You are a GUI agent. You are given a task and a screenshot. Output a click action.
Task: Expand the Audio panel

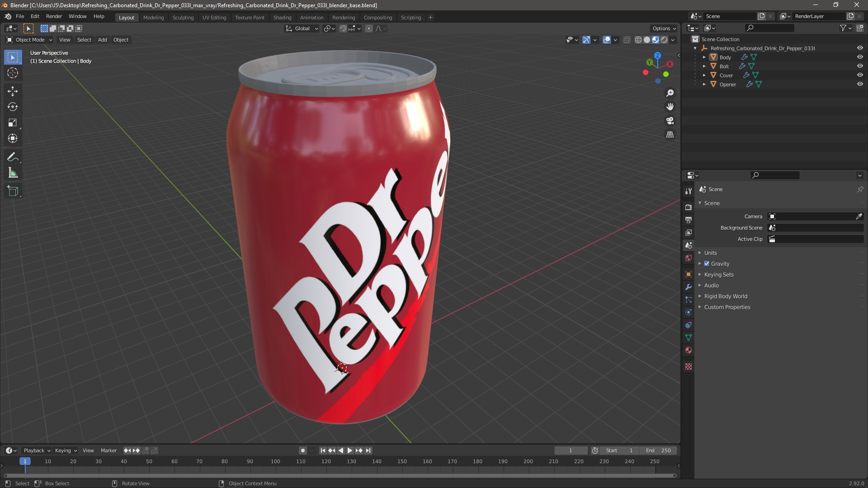tap(711, 285)
